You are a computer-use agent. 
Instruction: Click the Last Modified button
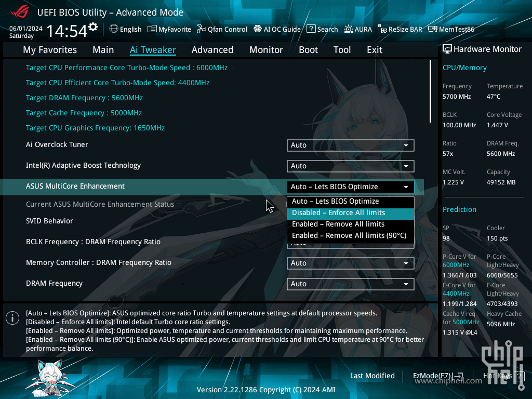point(372,376)
